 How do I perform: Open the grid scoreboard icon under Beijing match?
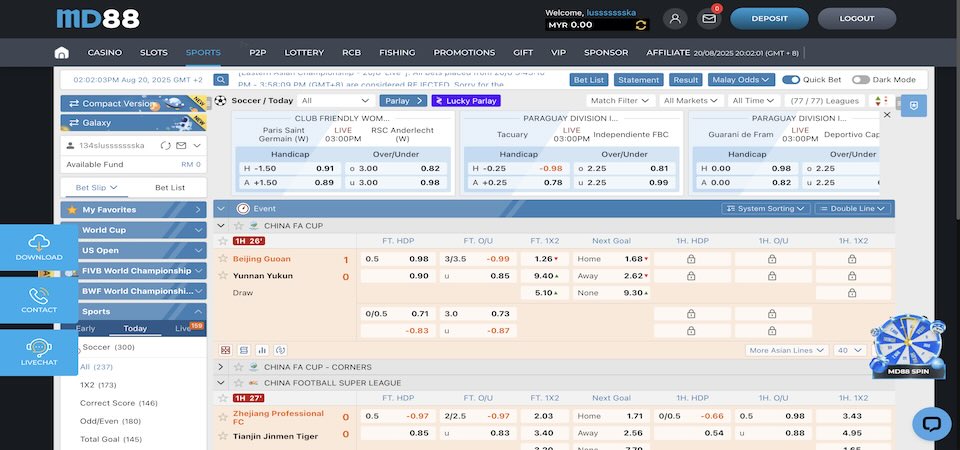click(226, 350)
